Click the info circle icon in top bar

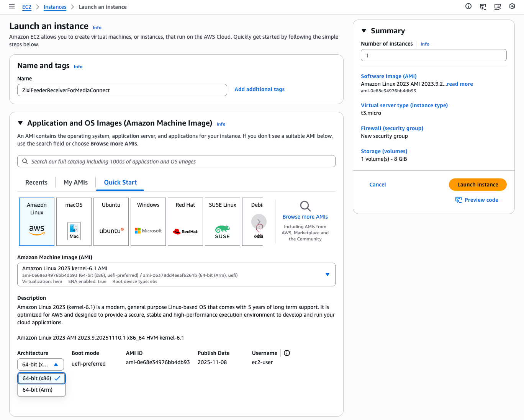[468, 6]
